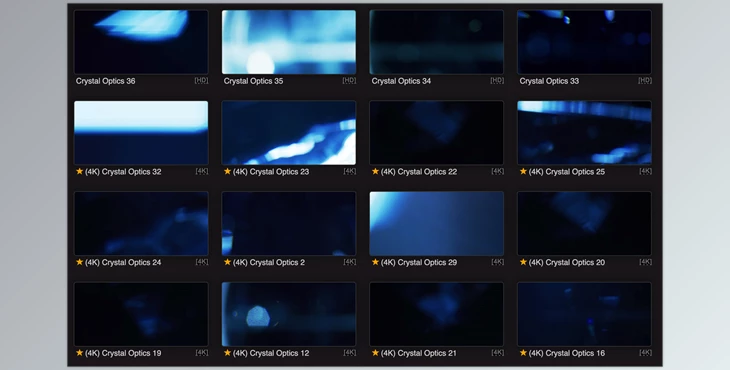The width and height of the screenshot is (730, 370).
Task: Preview the (4K) Crystal Optics 25 thumbnail
Action: [x=584, y=133]
